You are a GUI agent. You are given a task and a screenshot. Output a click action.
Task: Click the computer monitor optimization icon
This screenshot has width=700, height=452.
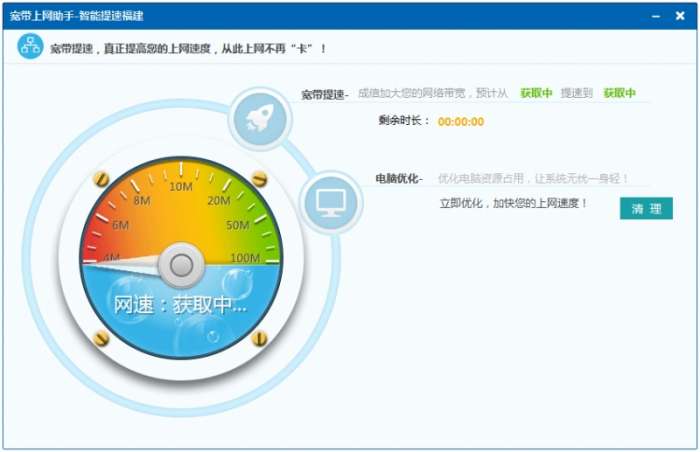(331, 203)
